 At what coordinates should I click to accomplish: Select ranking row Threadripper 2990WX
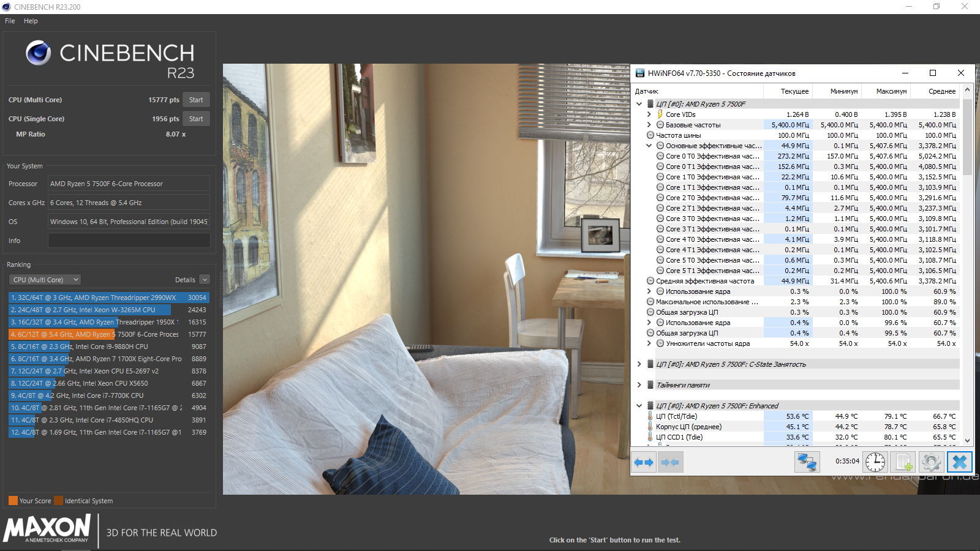[x=108, y=298]
